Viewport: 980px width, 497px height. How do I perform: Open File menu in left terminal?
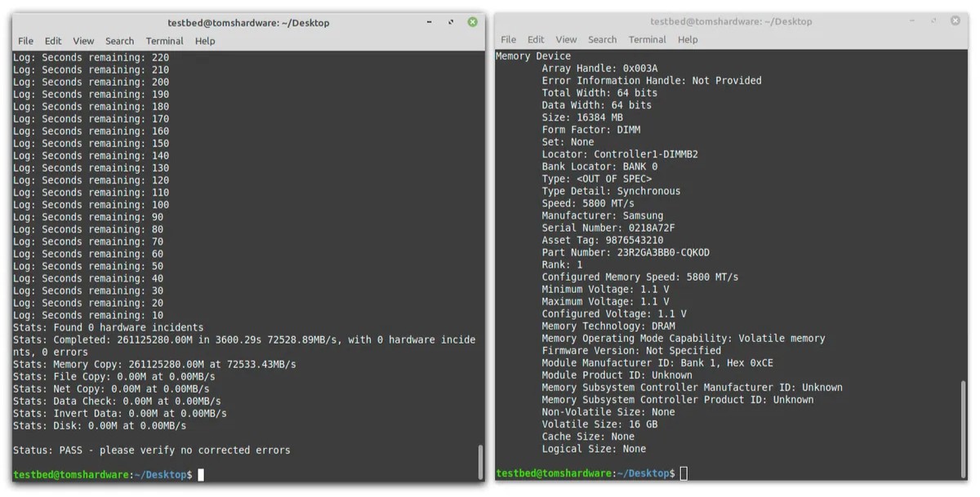pyautogui.click(x=25, y=41)
